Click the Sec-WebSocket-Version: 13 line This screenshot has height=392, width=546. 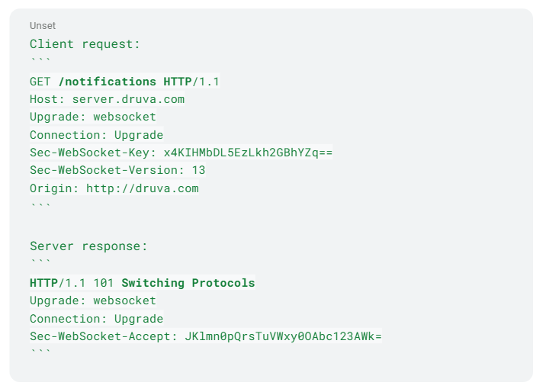(117, 170)
